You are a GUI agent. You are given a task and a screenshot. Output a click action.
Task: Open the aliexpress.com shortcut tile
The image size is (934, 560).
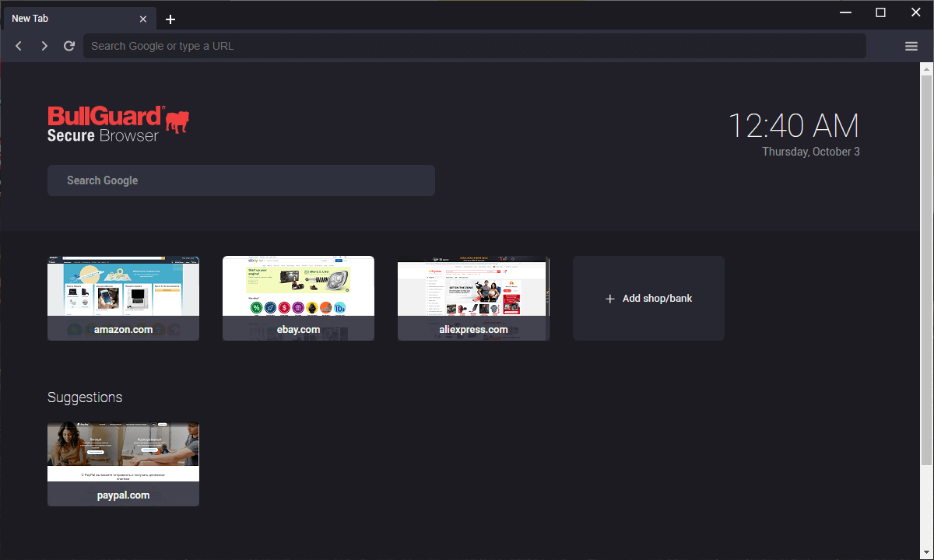coord(473,298)
